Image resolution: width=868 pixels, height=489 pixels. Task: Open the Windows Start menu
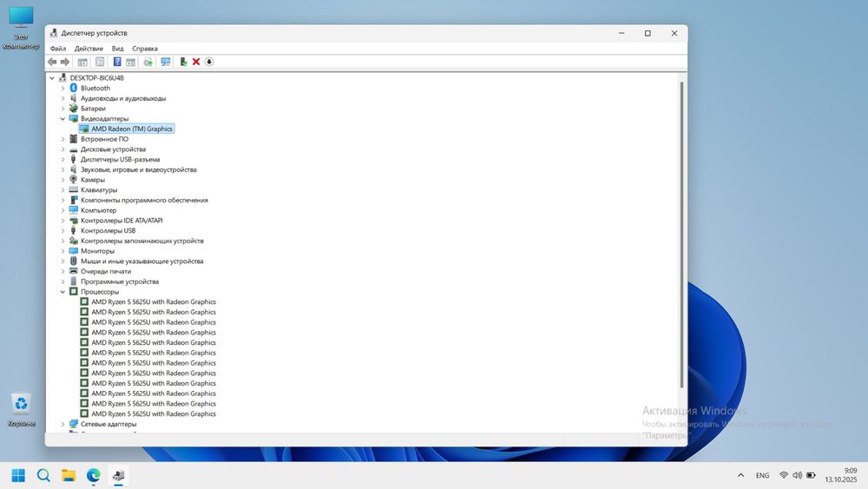click(x=18, y=476)
